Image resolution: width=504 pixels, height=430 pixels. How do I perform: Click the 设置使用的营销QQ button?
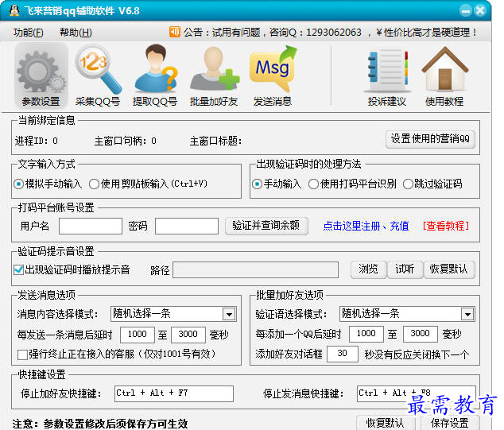tap(430, 139)
